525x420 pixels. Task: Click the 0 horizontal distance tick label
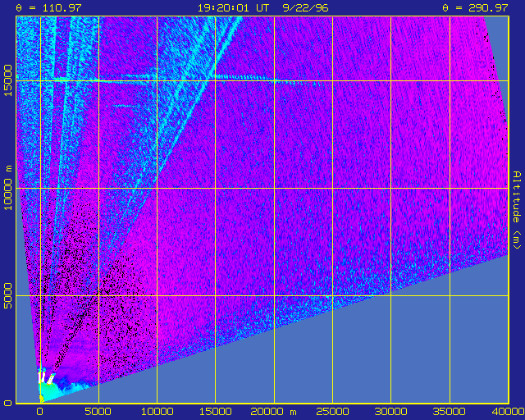40,412
